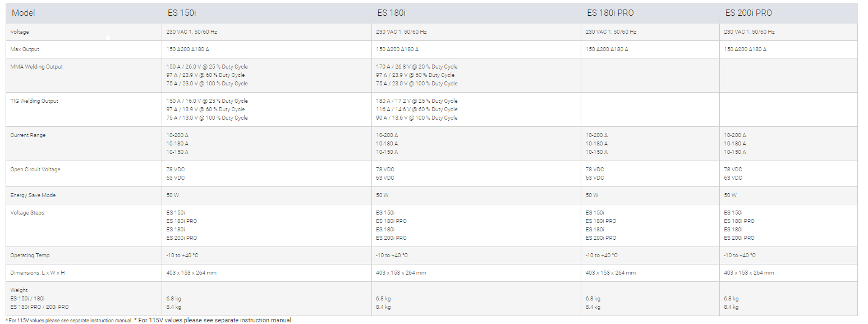Click the ES 180i PRO / 200i PRO weight label
Screen dimensions: 868x324
click(x=39, y=307)
